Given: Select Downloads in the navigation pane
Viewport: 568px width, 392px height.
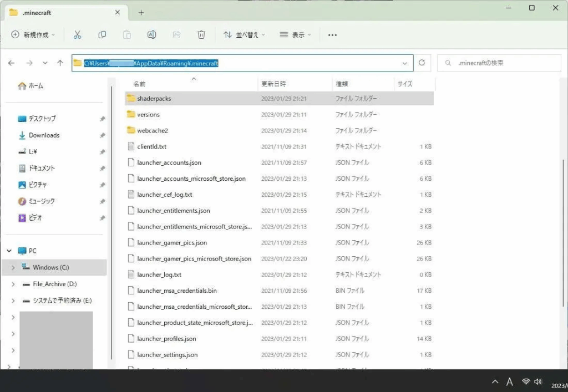Looking at the screenshot, I should [44, 135].
